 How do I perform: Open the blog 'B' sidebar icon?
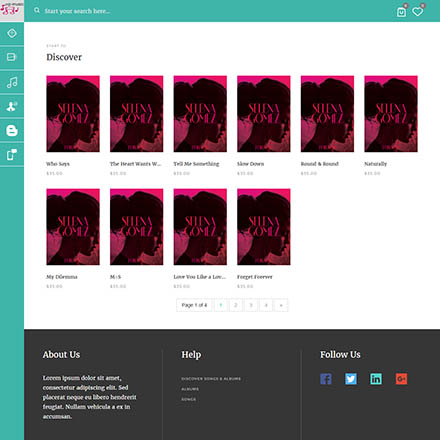(12, 130)
